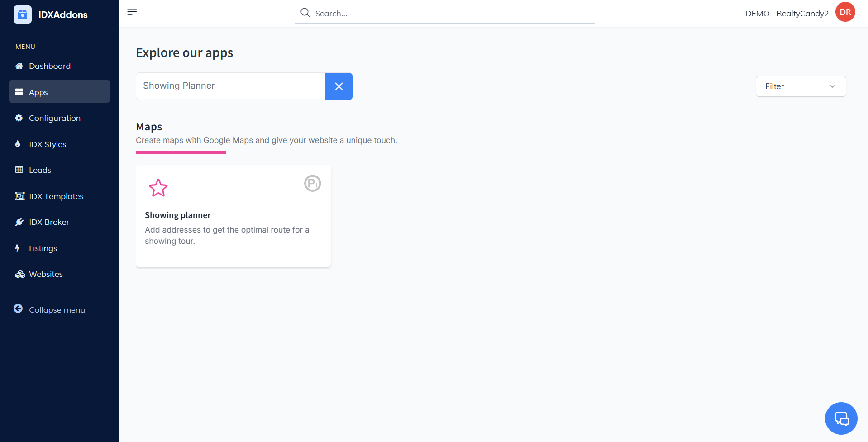Go to Dashboard in the sidebar
This screenshot has width=868, height=442.
tap(50, 66)
